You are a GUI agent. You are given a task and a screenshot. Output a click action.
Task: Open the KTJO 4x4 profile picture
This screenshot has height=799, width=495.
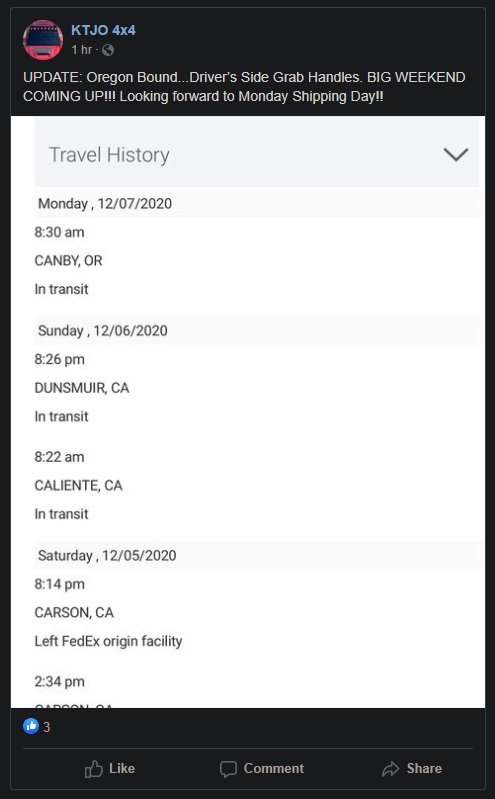43,40
